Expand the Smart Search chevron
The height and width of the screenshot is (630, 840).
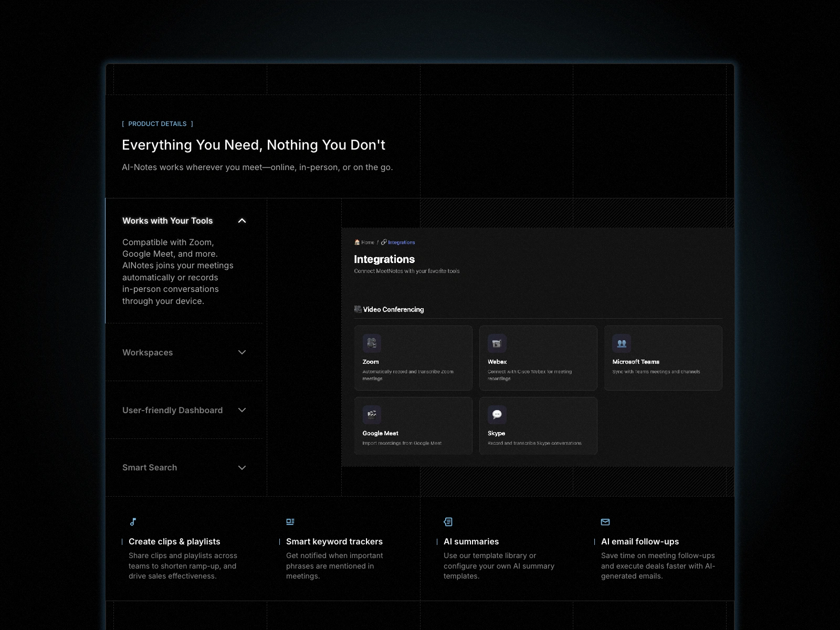coord(242,468)
